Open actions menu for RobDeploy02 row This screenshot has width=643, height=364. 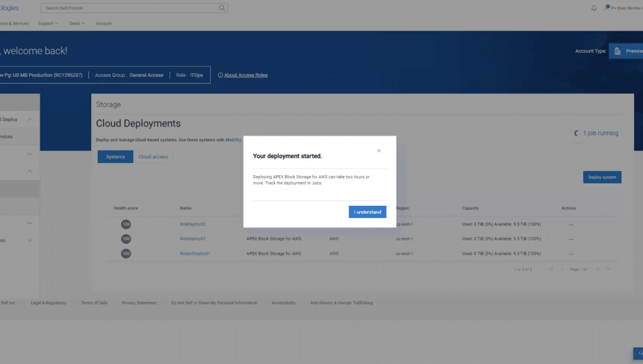coord(571,225)
